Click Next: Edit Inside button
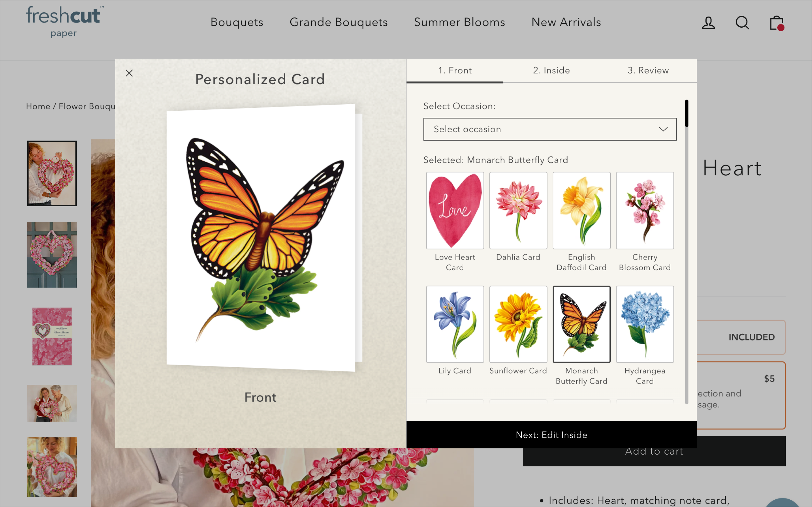Image resolution: width=812 pixels, height=507 pixels. pos(551,434)
